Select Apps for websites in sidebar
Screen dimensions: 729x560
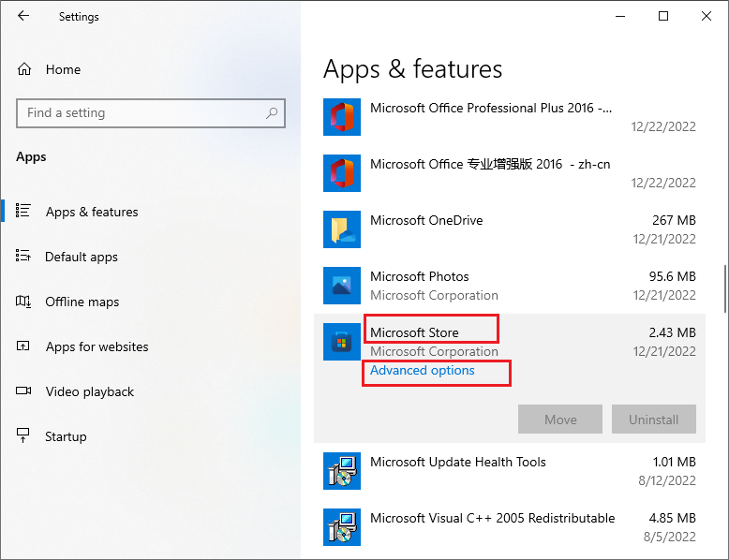click(97, 346)
